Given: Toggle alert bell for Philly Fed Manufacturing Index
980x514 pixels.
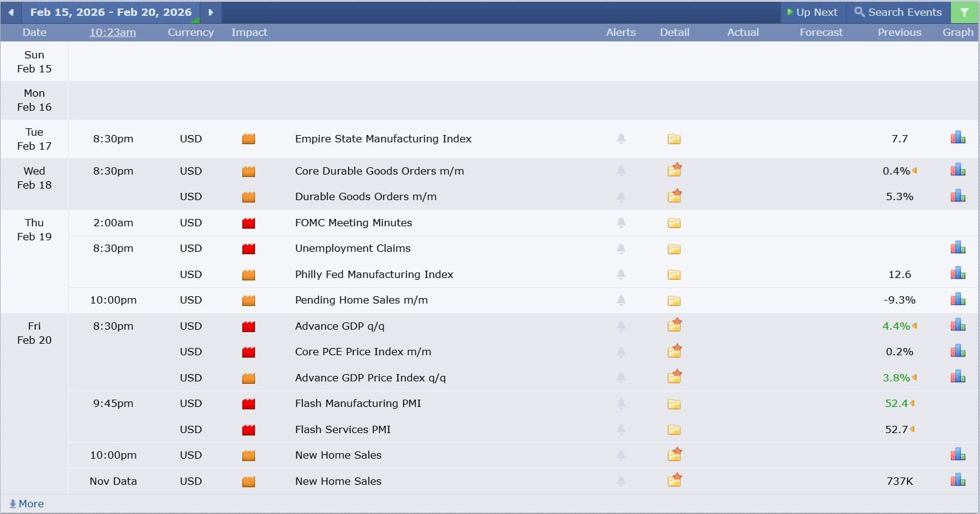Looking at the screenshot, I should 621,274.
